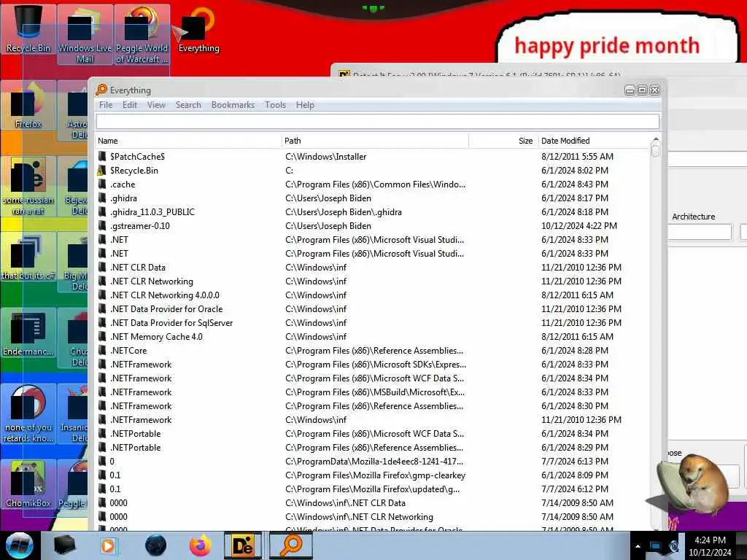747x560 pixels.
Task: Select the "none of you" desktop icon
Action: (x=28, y=414)
